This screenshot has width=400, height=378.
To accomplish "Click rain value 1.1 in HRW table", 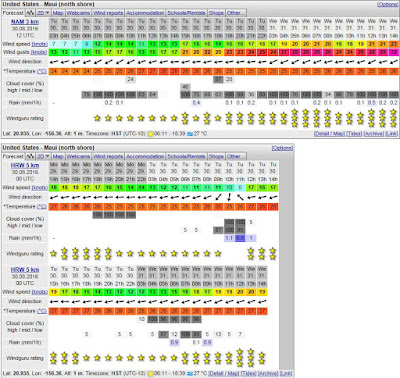I will (229, 238).
